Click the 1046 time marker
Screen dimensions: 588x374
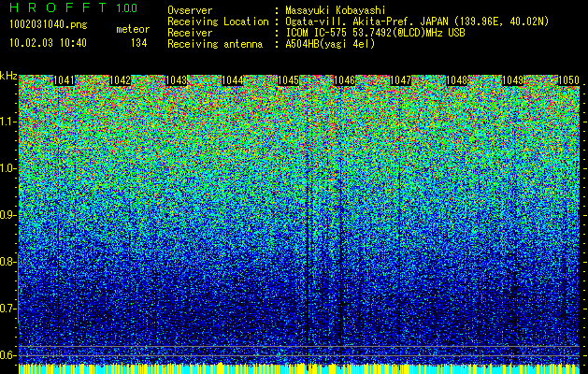(x=344, y=80)
